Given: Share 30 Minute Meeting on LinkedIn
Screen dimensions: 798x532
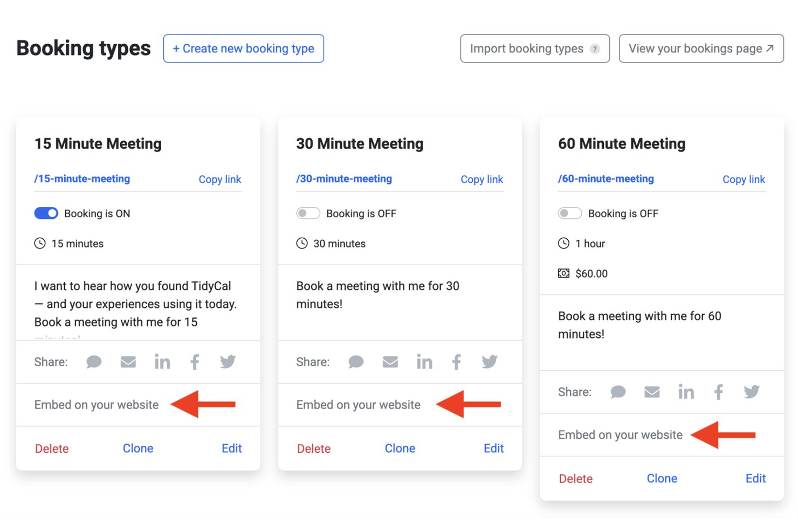Looking at the screenshot, I should click(x=424, y=362).
